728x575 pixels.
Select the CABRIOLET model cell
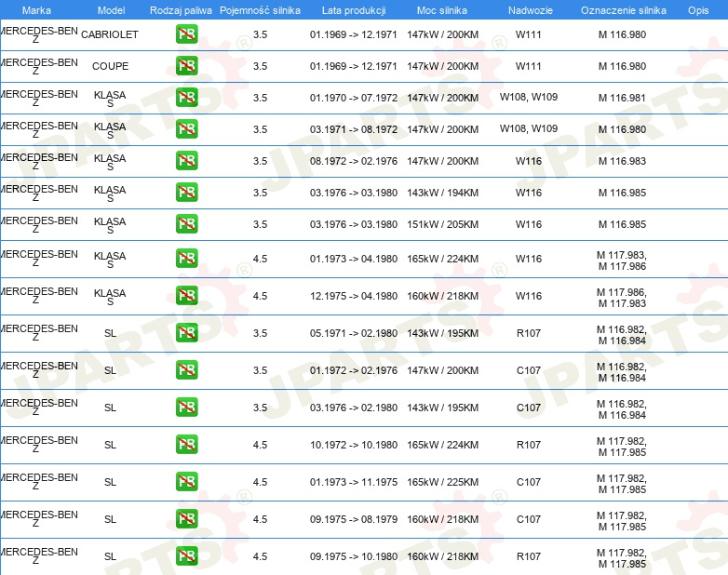[x=110, y=34]
